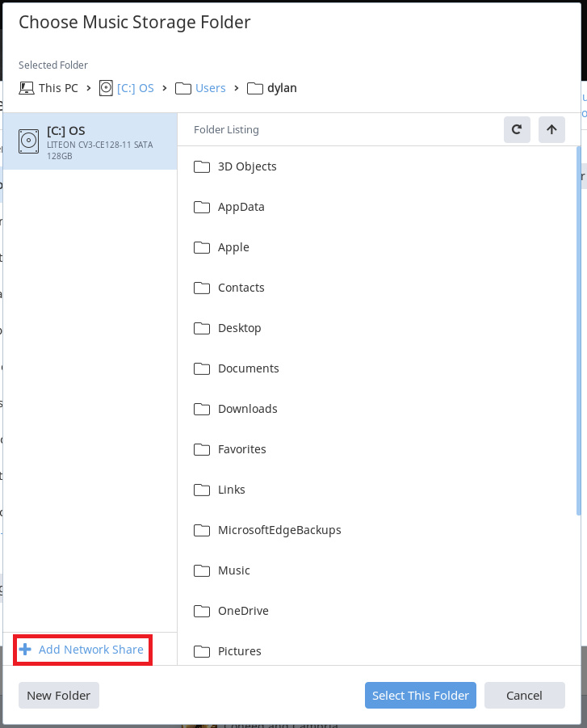Screen dimensions: 587x728
Task: Open the Music folder
Action: (x=233, y=570)
